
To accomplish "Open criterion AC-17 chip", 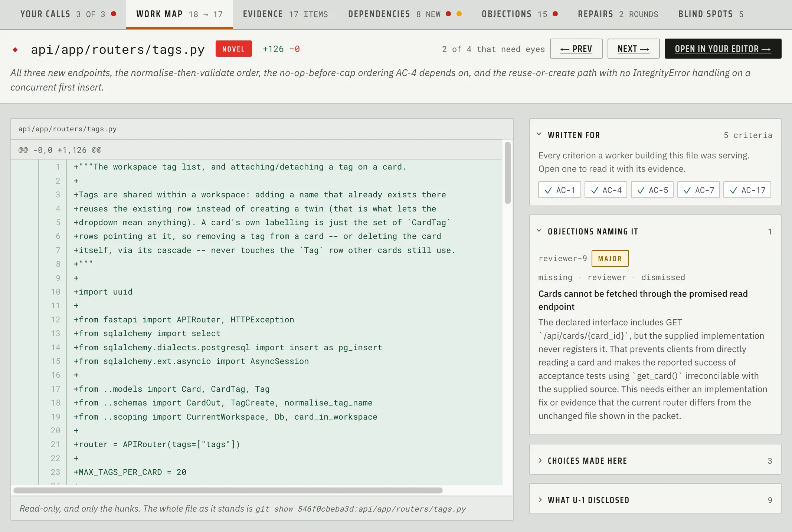I will pos(747,190).
